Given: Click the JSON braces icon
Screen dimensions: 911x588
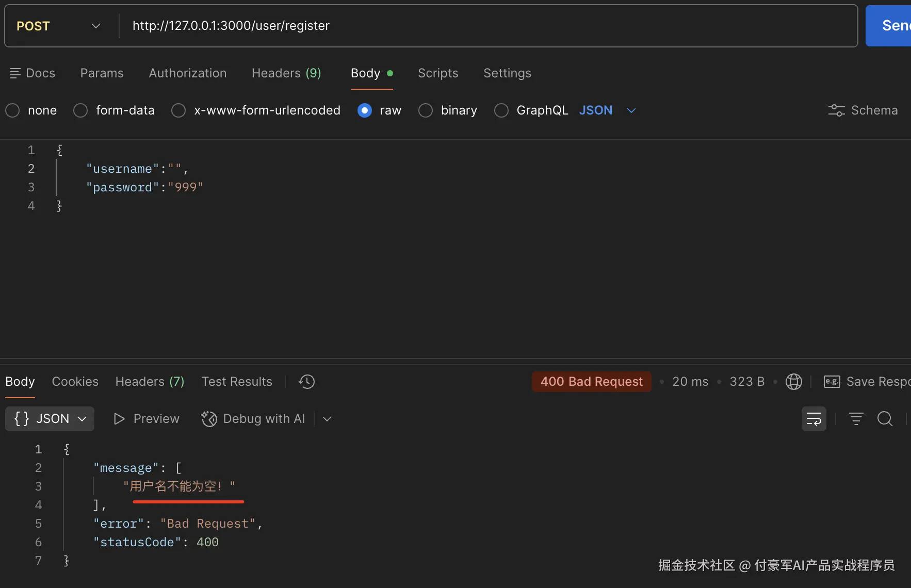Looking at the screenshot, I should (22, 419).
